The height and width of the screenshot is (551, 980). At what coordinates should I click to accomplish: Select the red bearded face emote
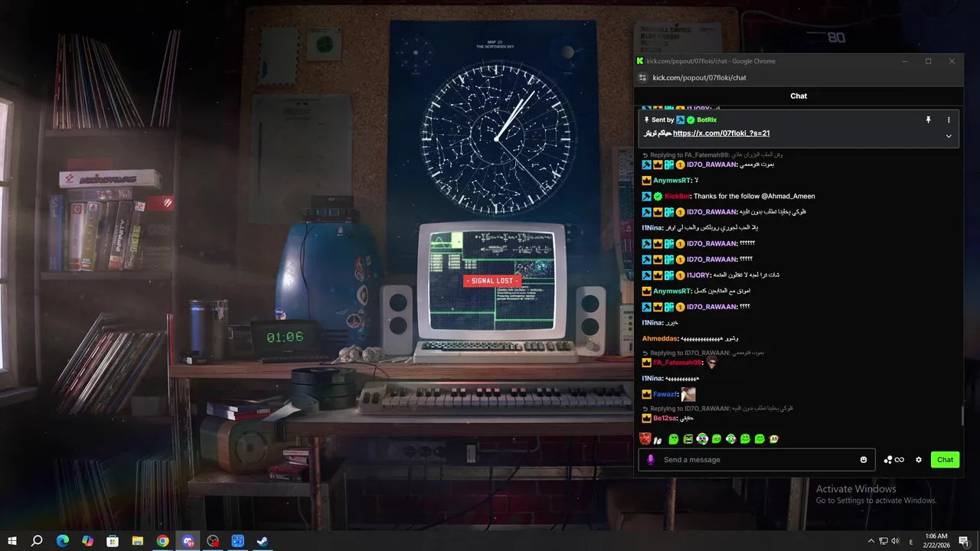coord(645,439)
